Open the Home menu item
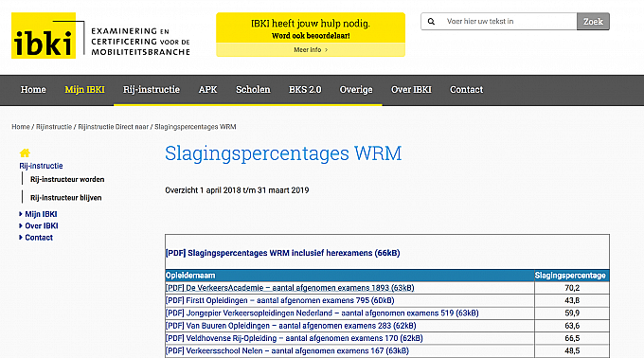The height and width of the screenshot is (358, 644). (x=33, y=89)
